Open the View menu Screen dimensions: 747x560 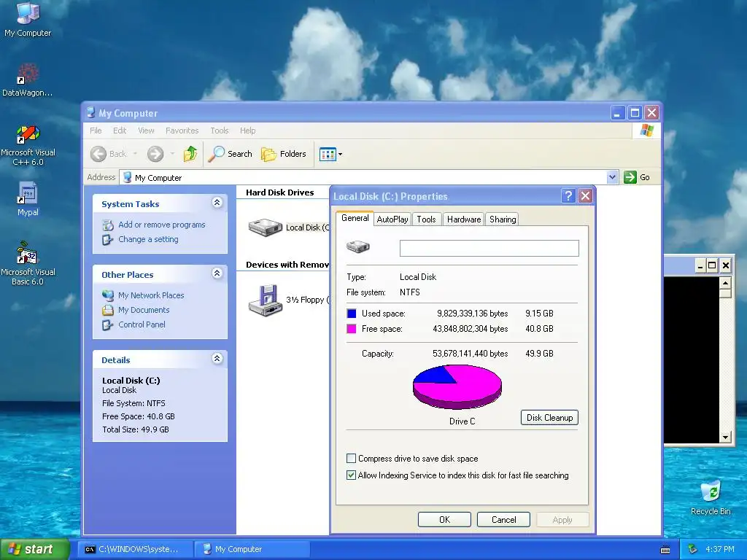(x=146, y=131)
